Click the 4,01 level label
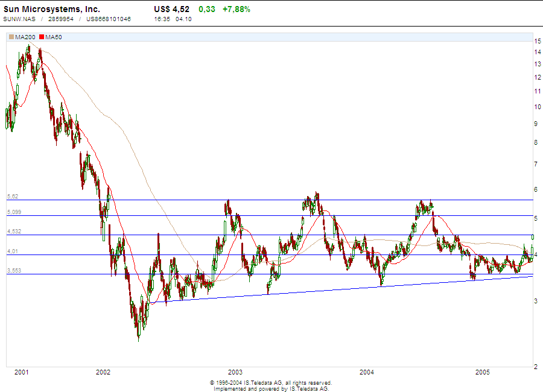The image size is (543, 392). 13,251
